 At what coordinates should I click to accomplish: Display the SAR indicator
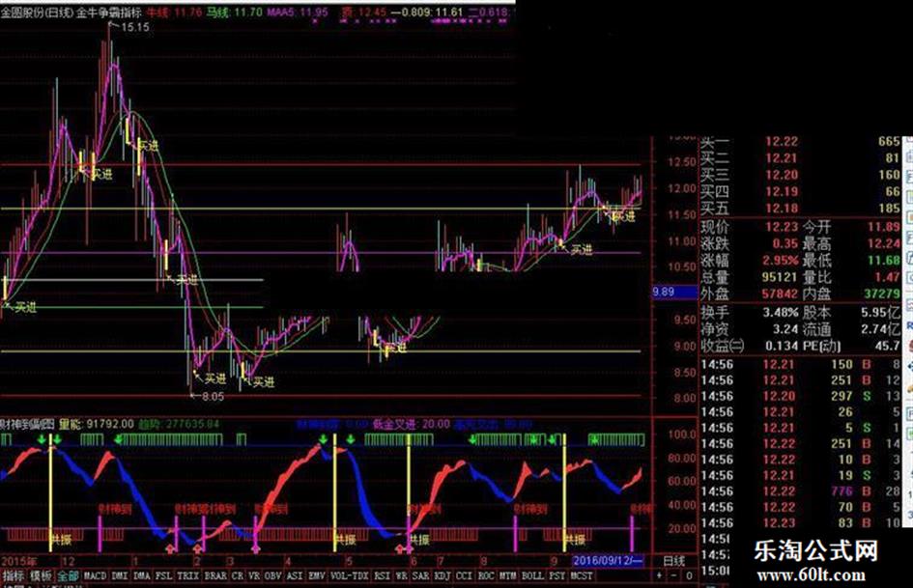420,575
